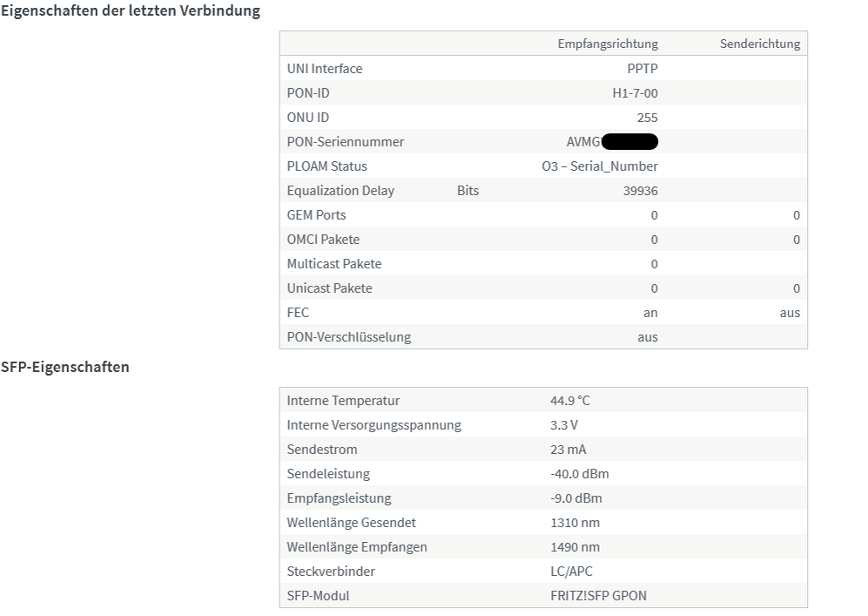Click the FEC Senderichtung value aus

pos(790,313)
